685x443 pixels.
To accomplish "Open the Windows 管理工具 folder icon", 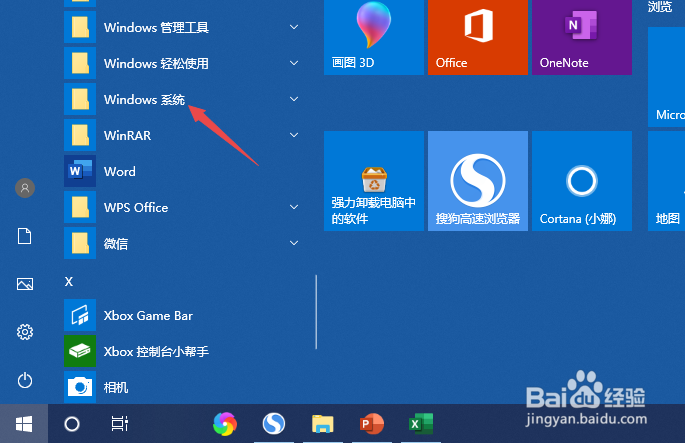I will 80,28.
